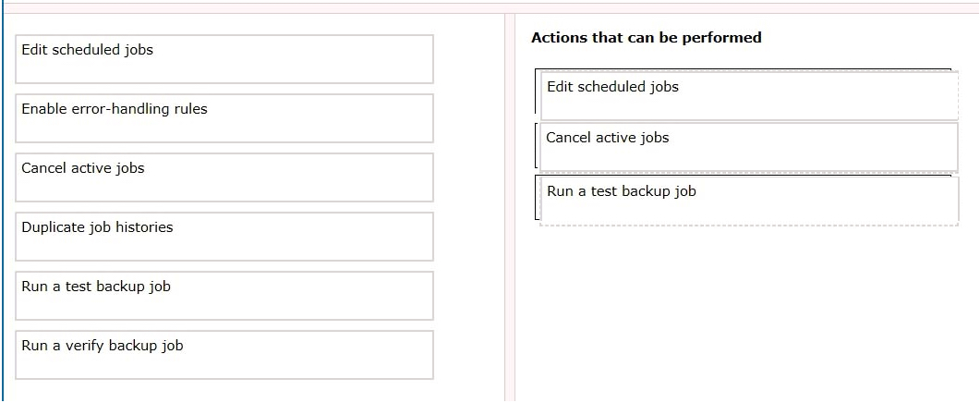Select placed 'Run a test backup job' answer
Screen dimensions: 980x403
749,201
